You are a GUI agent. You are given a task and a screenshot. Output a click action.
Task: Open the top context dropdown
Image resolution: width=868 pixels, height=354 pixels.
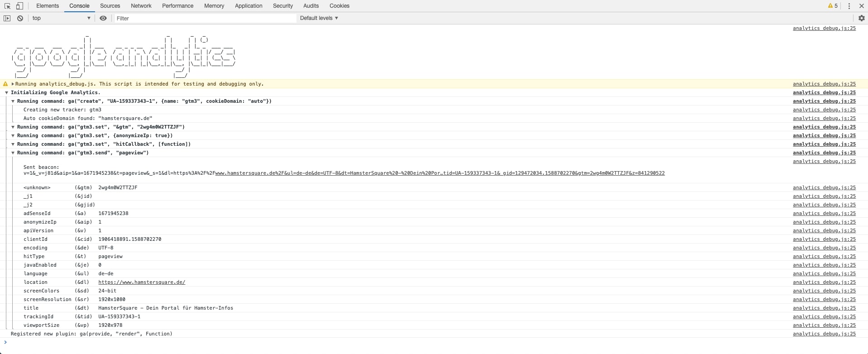click(x=61, y=18)
